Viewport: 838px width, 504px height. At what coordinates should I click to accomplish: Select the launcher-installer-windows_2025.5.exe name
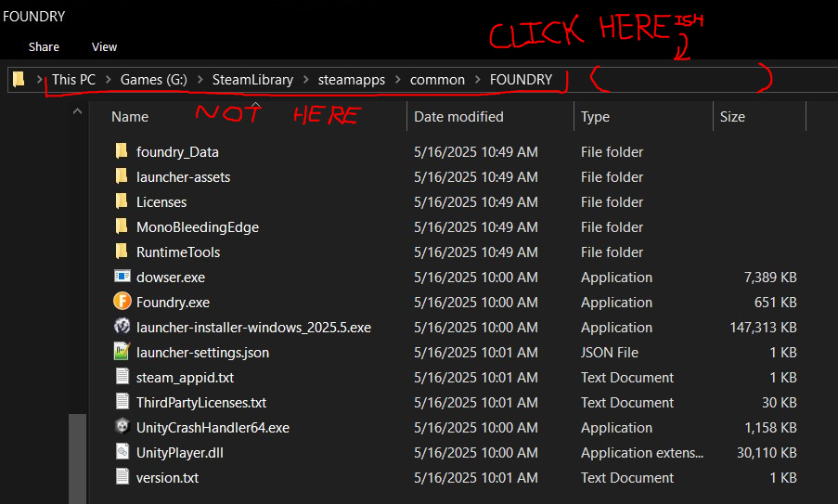pos(253,328)
